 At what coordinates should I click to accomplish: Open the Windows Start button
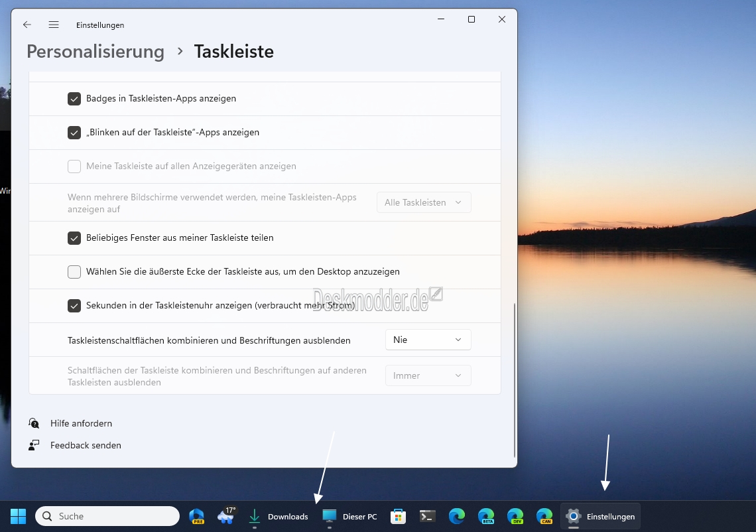(18, 516)
